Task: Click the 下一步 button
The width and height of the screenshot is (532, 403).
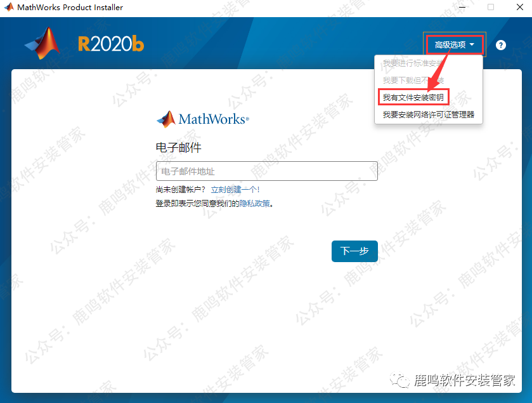Action: (x=354, y=251)
